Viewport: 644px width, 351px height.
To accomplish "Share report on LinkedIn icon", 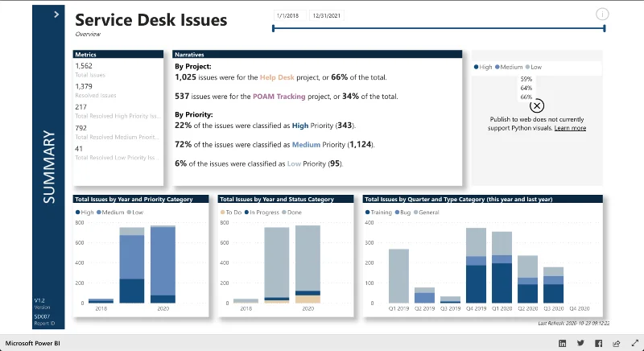I will 562,343.
